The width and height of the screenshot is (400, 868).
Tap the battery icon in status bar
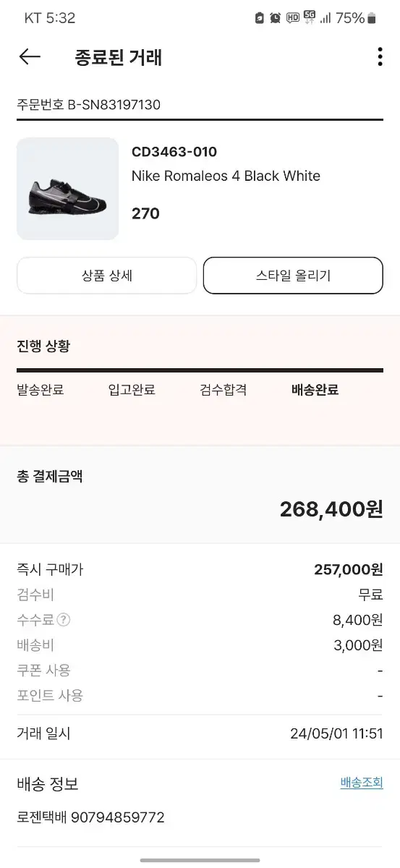pos(372,18)
